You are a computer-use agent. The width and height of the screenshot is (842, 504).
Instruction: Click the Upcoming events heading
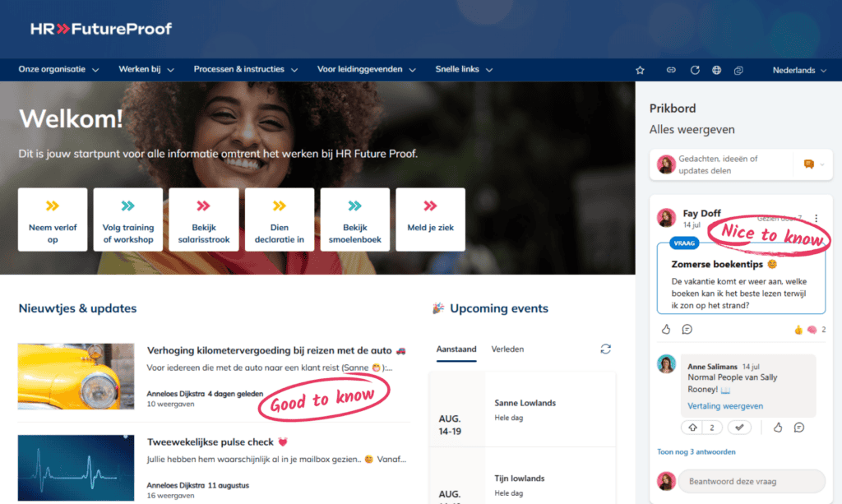(499, 308)
